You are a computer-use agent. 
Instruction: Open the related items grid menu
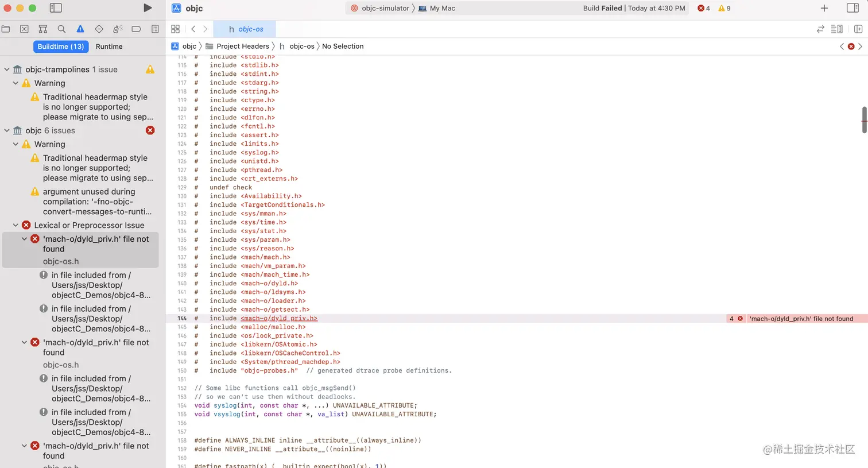[176, 29]
